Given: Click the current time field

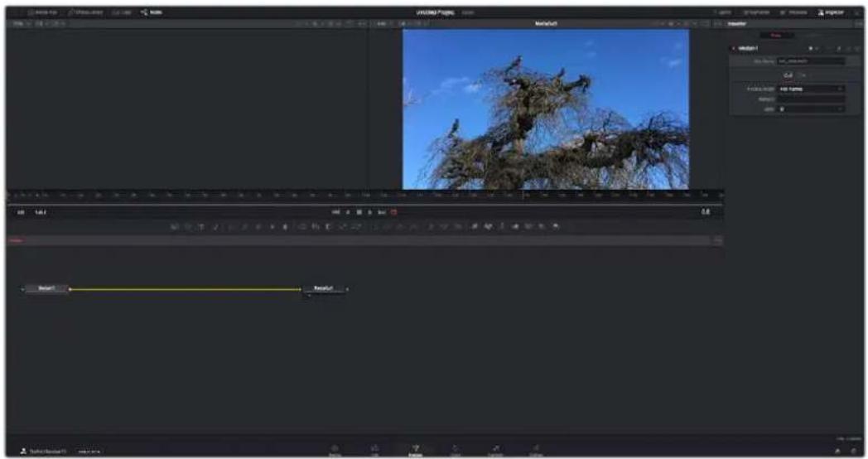Looking at the screenshot, I should (706, 211).
